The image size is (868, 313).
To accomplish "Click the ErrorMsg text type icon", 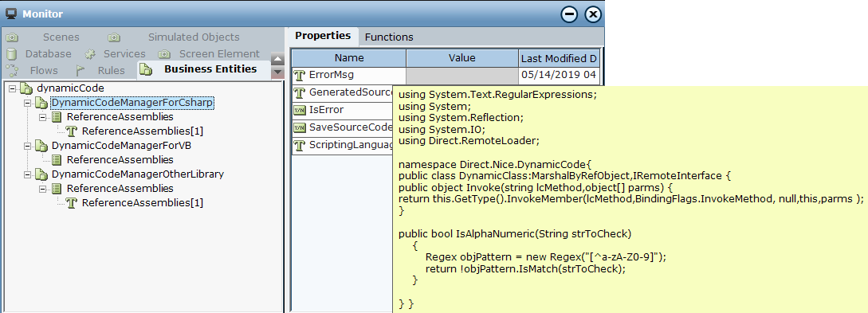I will pos(300,75).
